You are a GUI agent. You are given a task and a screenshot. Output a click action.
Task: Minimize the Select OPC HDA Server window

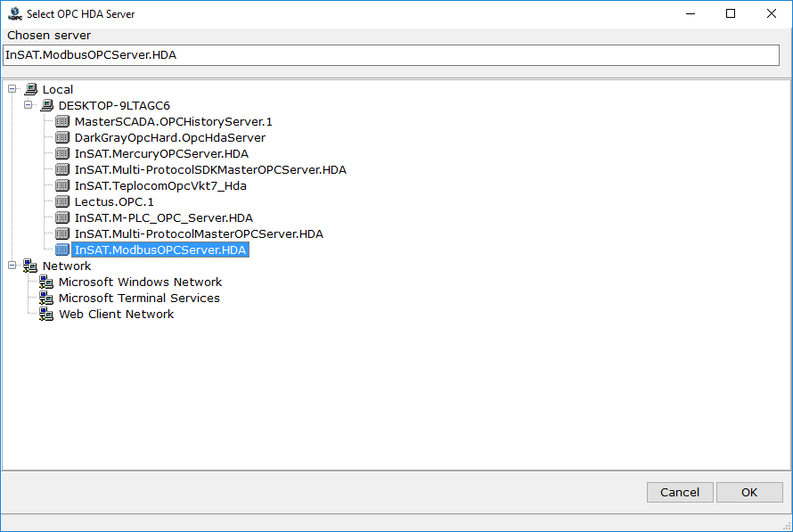click(691, 13)
